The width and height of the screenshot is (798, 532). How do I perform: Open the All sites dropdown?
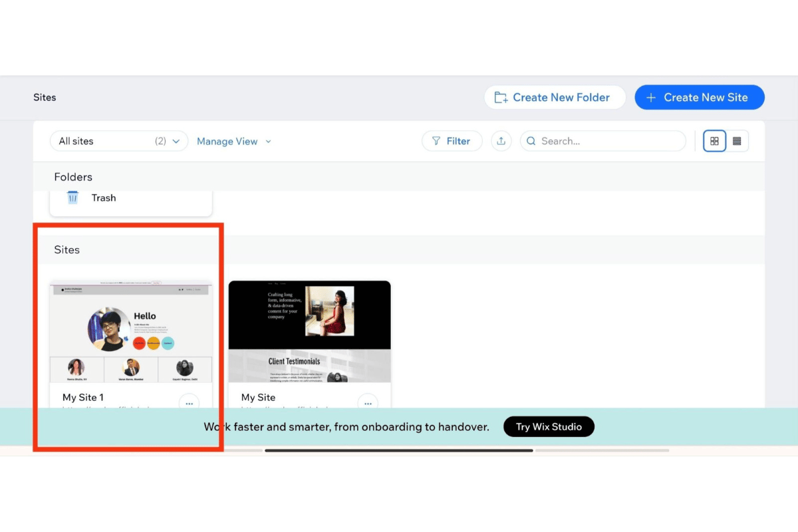[119, 141]
